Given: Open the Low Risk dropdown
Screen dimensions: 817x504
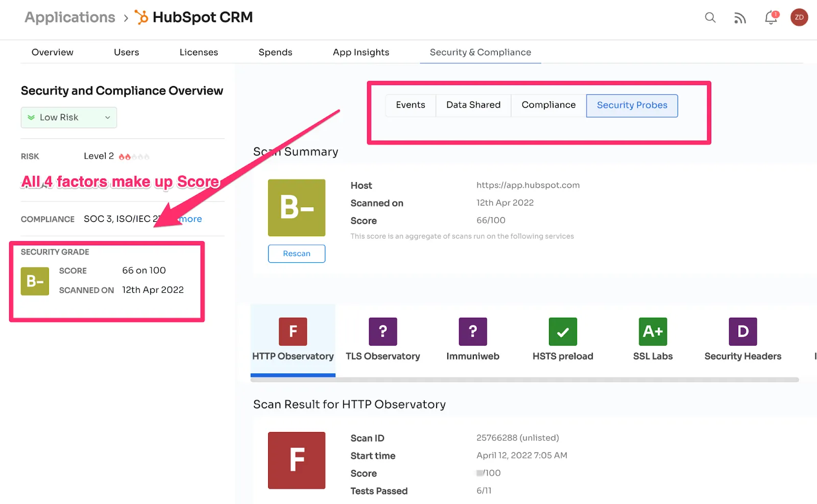Looking at the screenshot, I should point(69,117).
